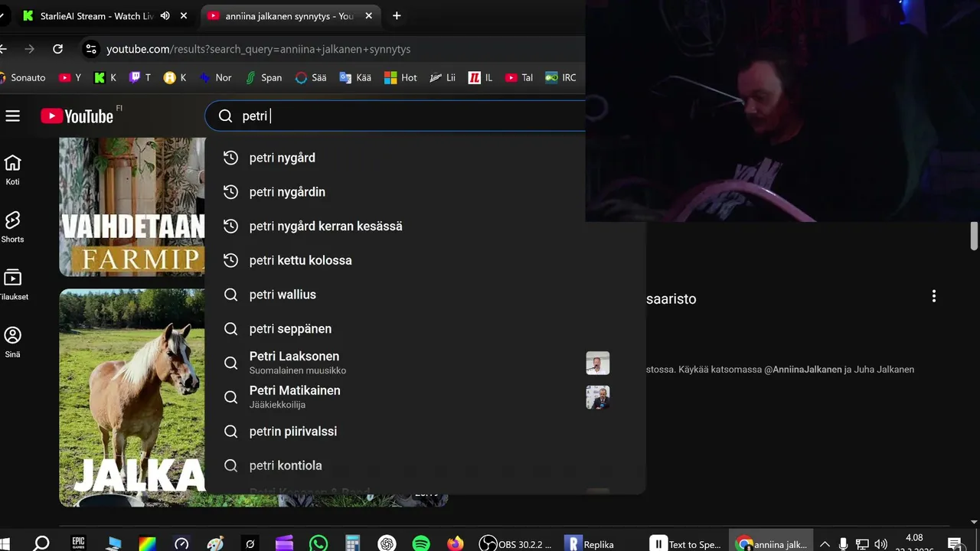Image resolution: width=980 pixels, height=551 pixels.
Task: Open the Windows taskbar search icon
Action: click(x=41, y=543)
